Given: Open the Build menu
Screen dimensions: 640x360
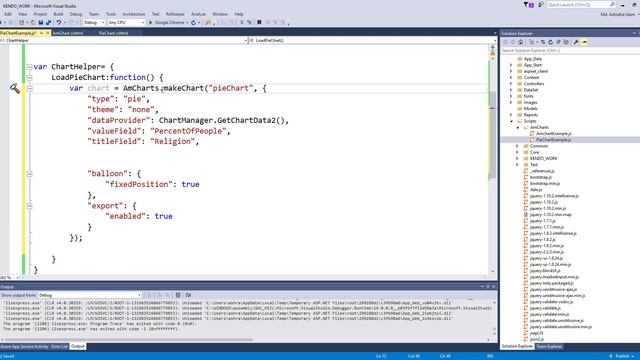Looking at the screenshot, I should tap(58, 14).
